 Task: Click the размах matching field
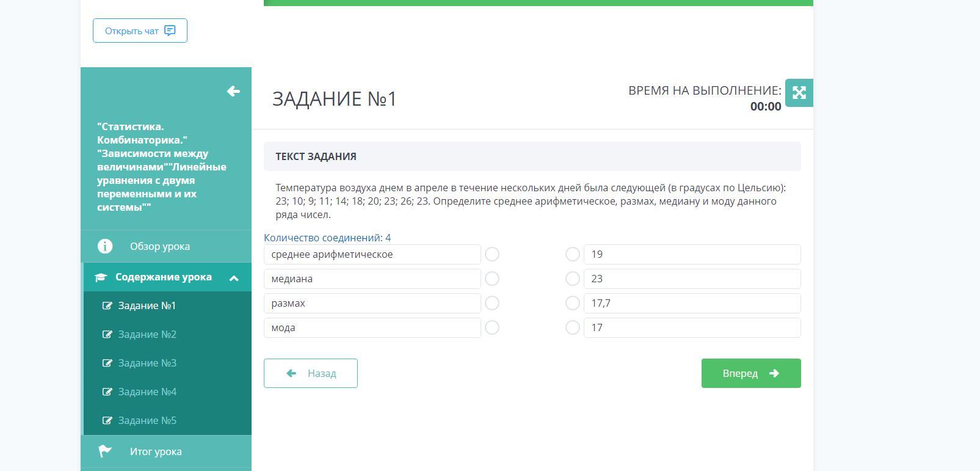pos(372,303)
